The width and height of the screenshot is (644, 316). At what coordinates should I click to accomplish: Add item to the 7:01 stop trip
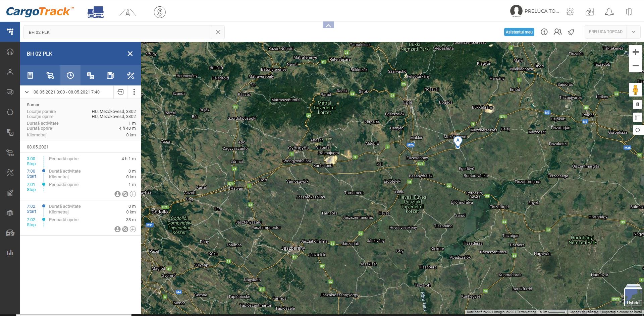point(133,194)
